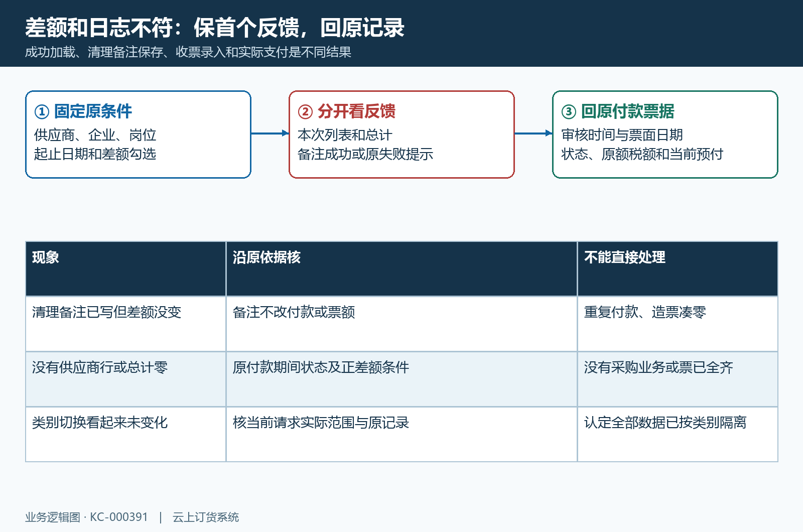Click the footer text 业务逻辑图 · KC-000391
803x532 pixels.
click(87, 517)
